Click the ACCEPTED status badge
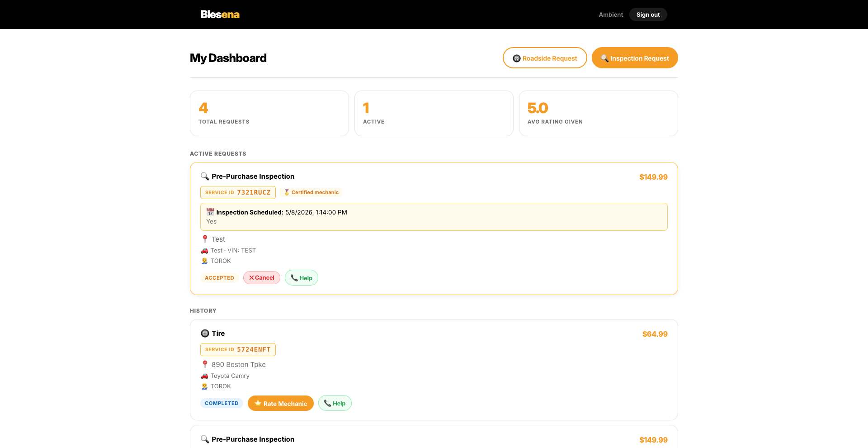This screenshot has width=868, height=448. [x=219, y=278]
